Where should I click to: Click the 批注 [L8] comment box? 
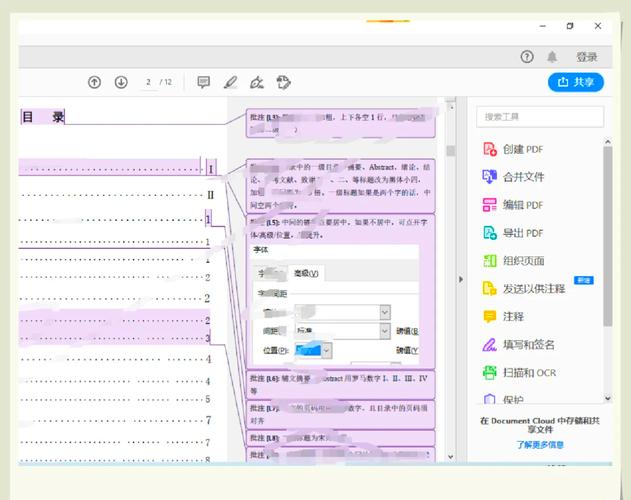[340, 438]
